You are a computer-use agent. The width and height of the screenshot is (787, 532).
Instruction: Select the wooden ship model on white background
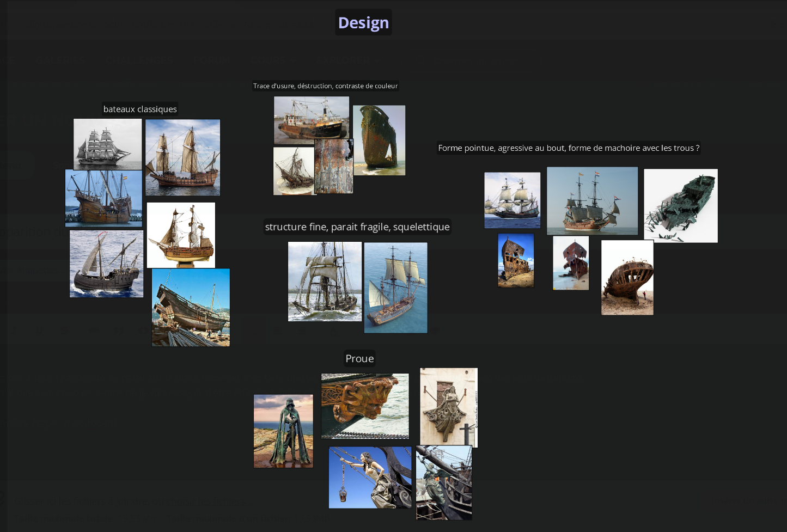181,235
